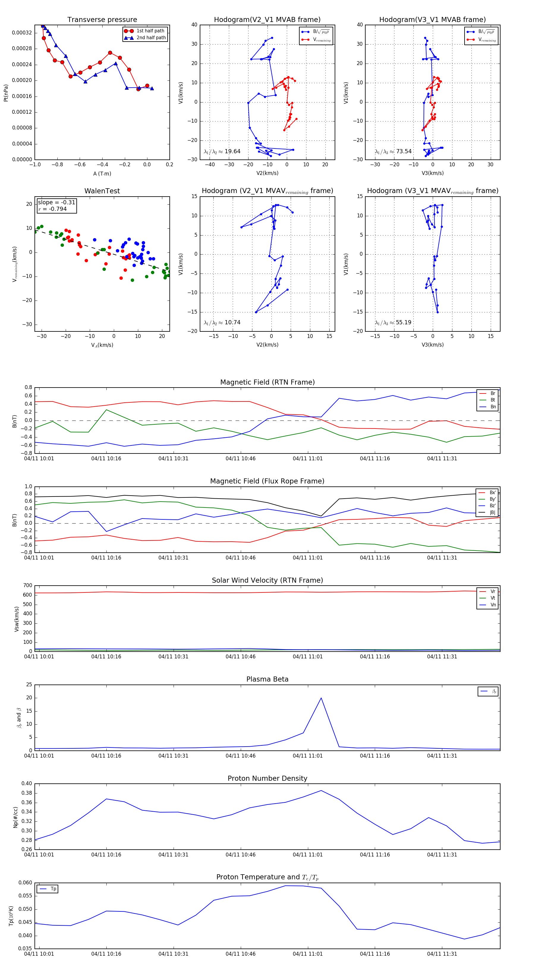Viewport: 535px width, 980px height.
Task: Select the "Bx'" legend entry
Action: [487, 493]
